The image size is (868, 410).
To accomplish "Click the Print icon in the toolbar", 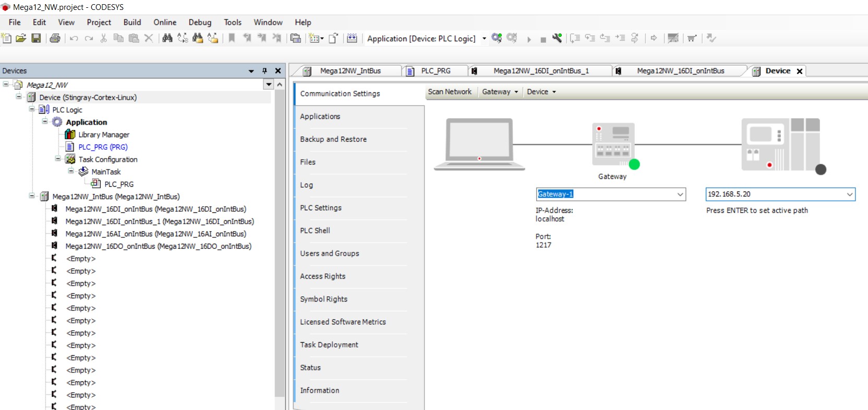I will [x=55, y=38].
